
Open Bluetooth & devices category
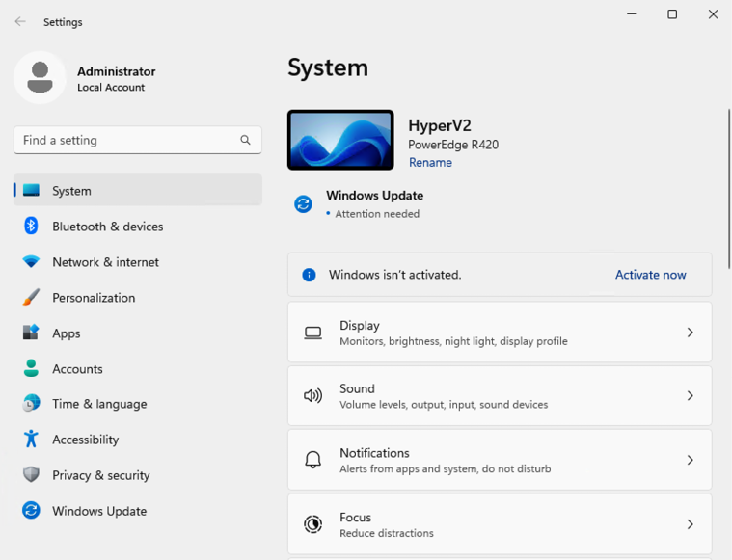[107, 227]
